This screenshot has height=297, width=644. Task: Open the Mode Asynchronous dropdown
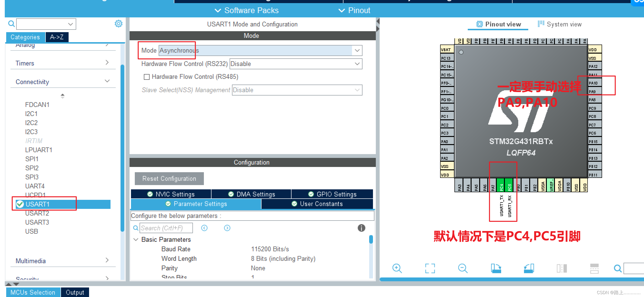point(260,50)
